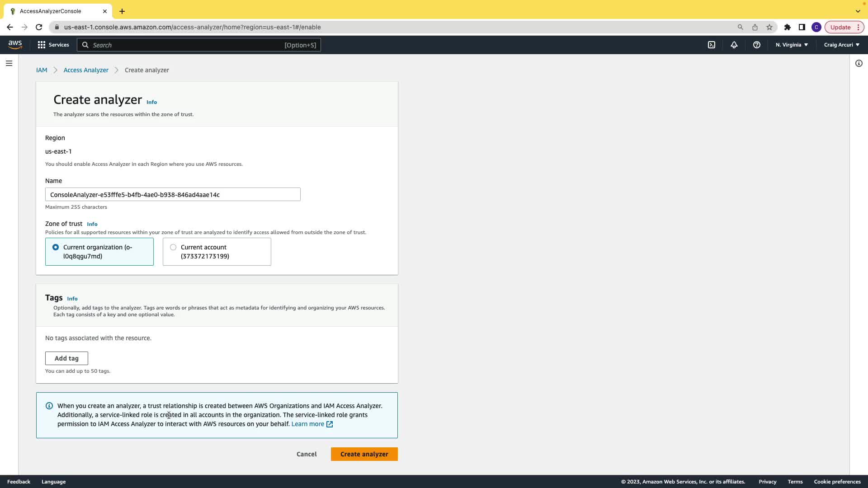Viewport: 868px width, 488px height.
Task: Open the Services grid menu
Action: tap(53, 45)
